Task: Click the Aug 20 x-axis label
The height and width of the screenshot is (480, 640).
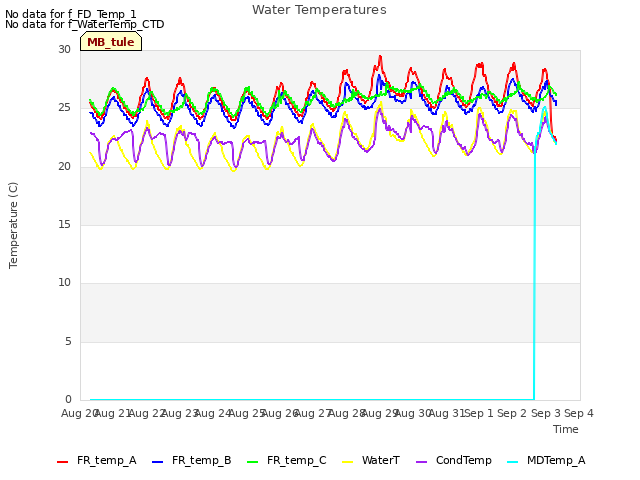Action: pyautogui.click(x=79, y=413)
